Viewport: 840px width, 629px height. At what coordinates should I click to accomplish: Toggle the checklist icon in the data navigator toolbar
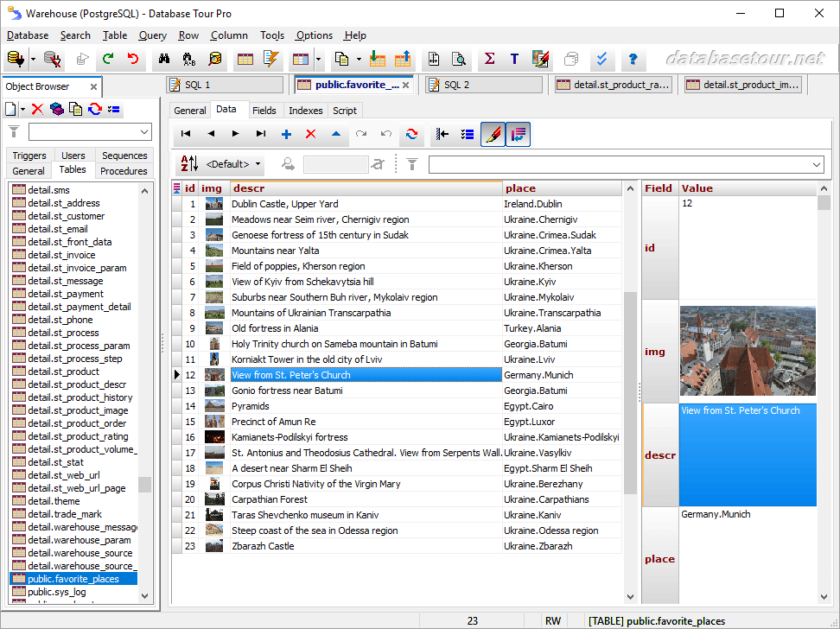(468, 134)
